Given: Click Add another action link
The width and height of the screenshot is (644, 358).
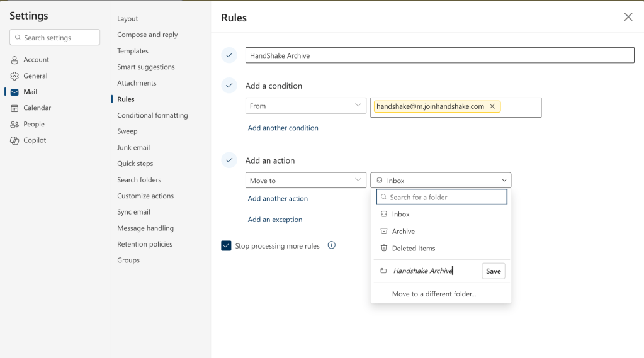Looking at the screenshot, I should [x=278, y=199].
